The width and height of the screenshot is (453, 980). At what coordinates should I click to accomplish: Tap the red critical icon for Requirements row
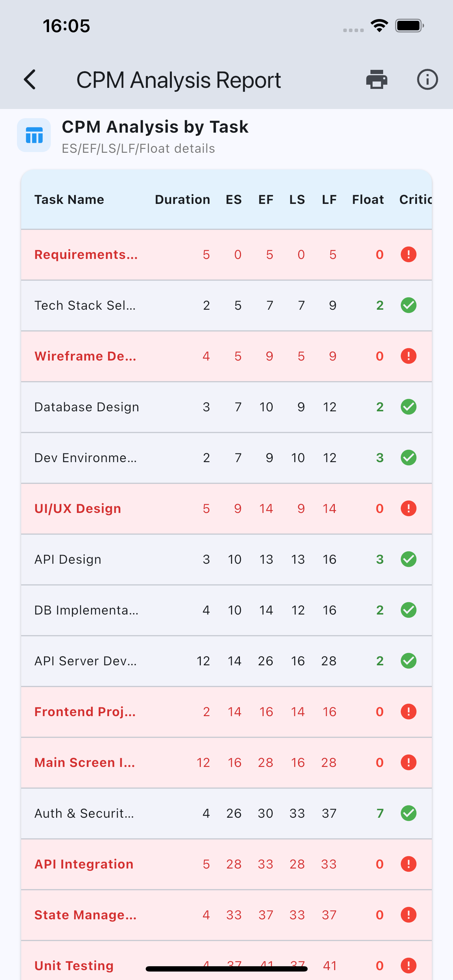(x=408, y=254)
